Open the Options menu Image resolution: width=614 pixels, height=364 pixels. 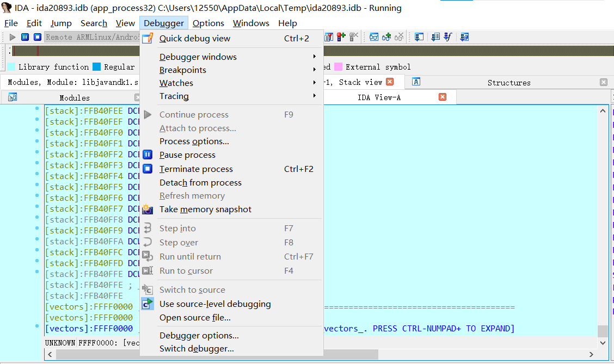[x=208, y=23]
